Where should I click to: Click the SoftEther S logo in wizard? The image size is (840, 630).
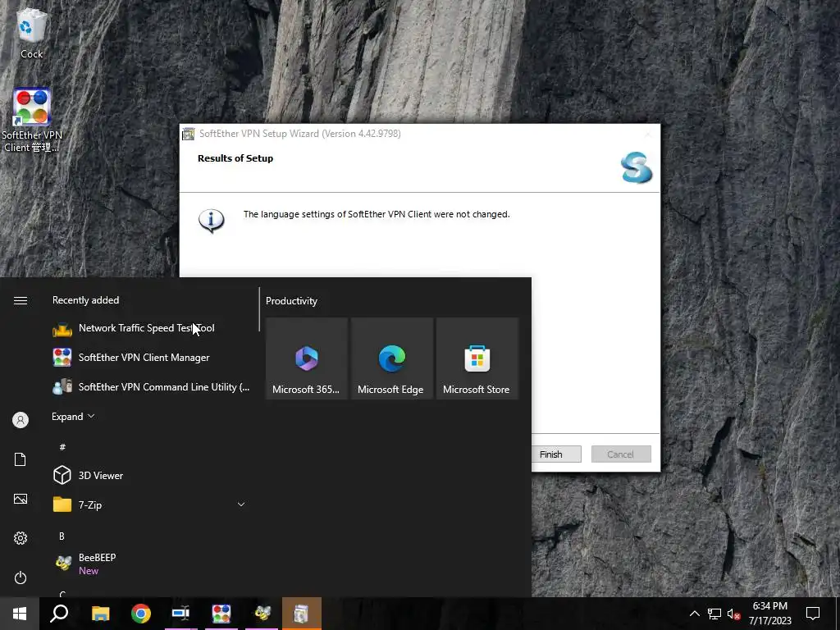[637, 167]
